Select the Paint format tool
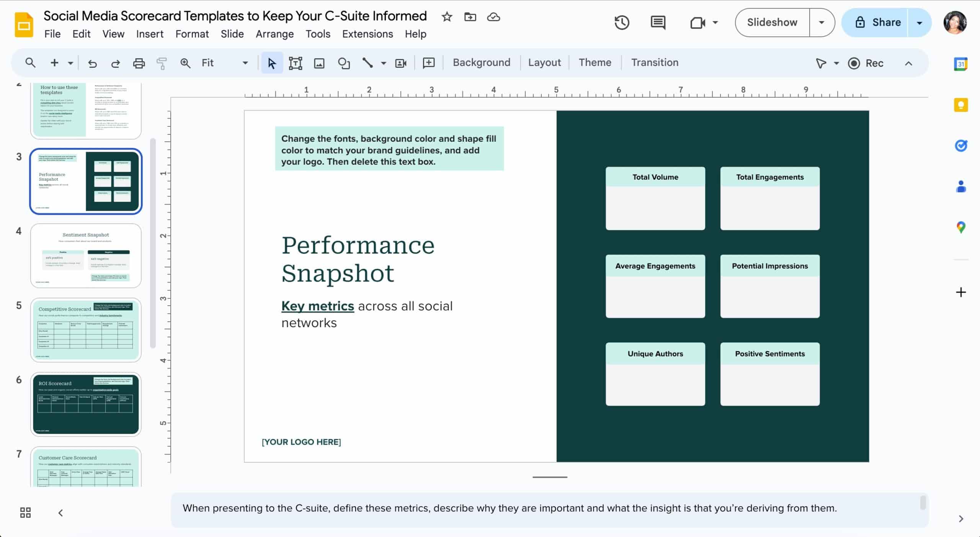This screenshot has height=537, width=980. 162,63
